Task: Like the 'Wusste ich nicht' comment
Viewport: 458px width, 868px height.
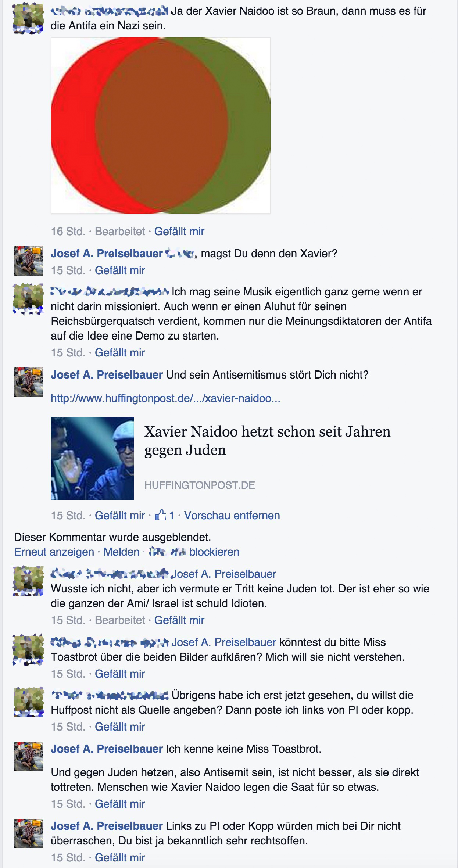Action: tap(179, 620)
